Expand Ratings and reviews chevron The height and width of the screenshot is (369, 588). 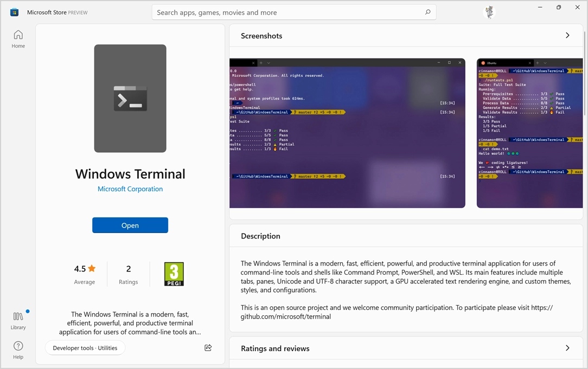click(567, 348)
